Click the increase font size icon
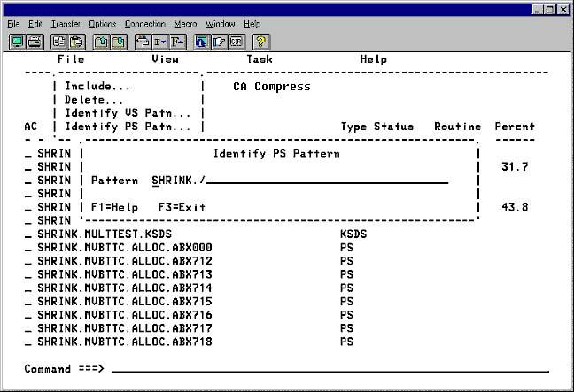Screen dimensions: 574x392 (x=177, y=41)
